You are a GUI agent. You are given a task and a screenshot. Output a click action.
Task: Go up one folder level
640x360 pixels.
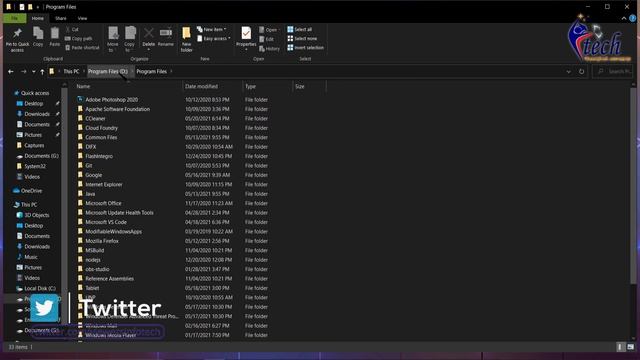click(x=42, y=71)
